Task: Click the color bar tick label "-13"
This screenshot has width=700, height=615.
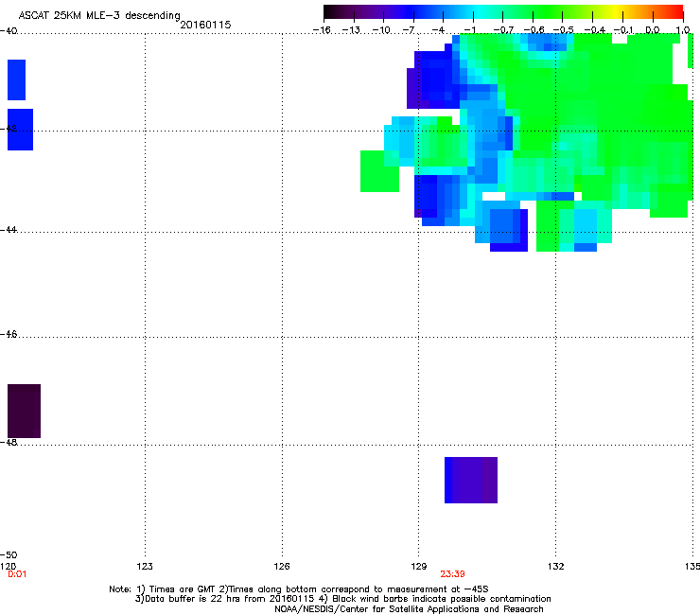Action: click(x=351, y=30)
